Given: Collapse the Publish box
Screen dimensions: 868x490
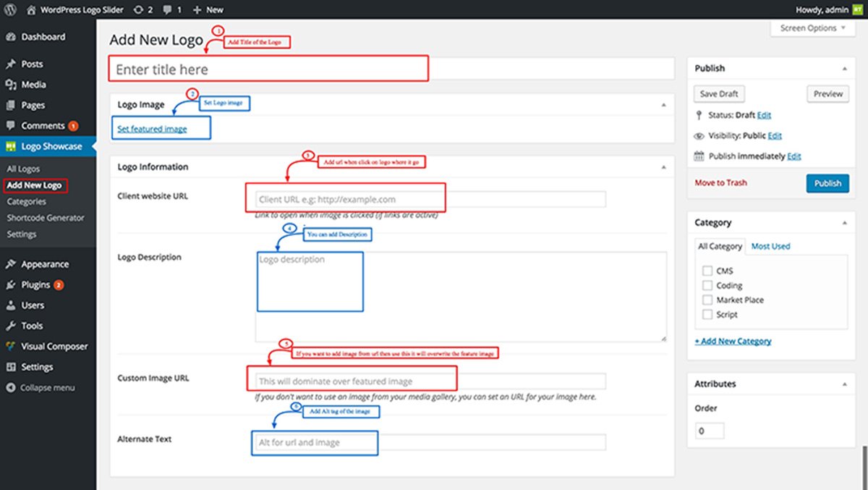Looking at the screenshot, I should pyautogui.click(x=844, y=68).
